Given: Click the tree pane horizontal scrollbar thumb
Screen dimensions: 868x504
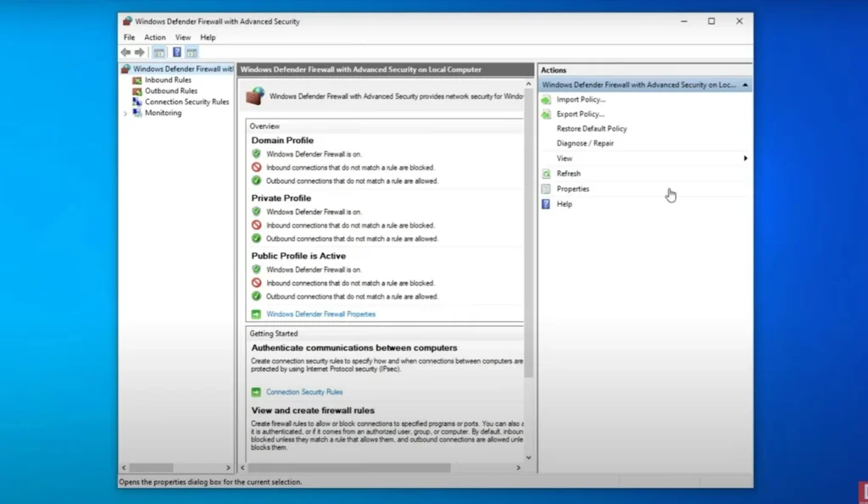Looking at the screenshot, I should [151, 468].
